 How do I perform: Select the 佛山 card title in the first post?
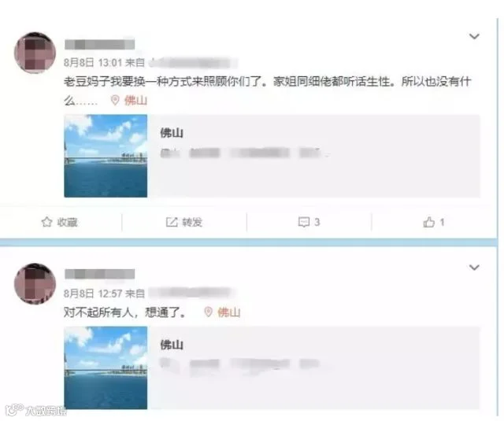[x=172, y=133]
